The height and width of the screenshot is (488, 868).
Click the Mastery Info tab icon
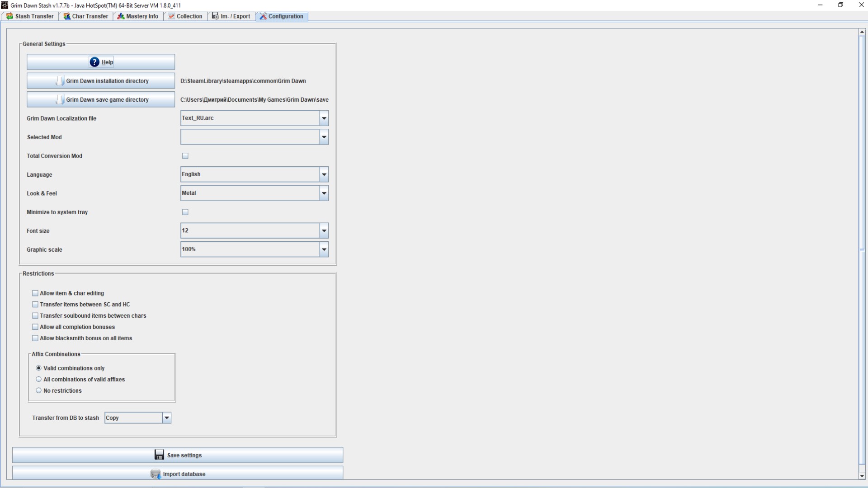(121, 16)
